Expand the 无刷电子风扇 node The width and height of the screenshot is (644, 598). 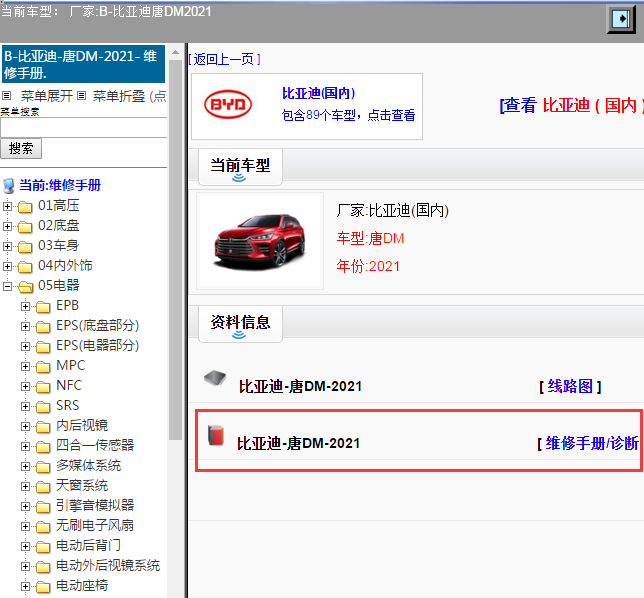tap(25, 527)
